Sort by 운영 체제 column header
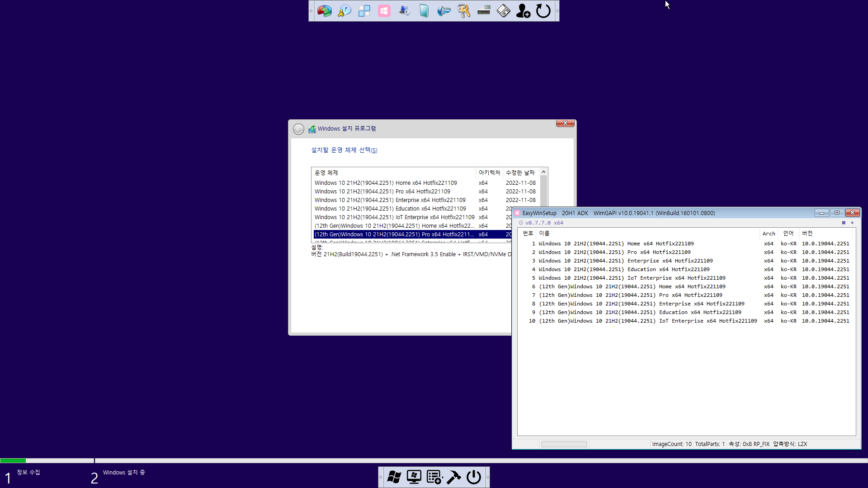 [394, 173]
